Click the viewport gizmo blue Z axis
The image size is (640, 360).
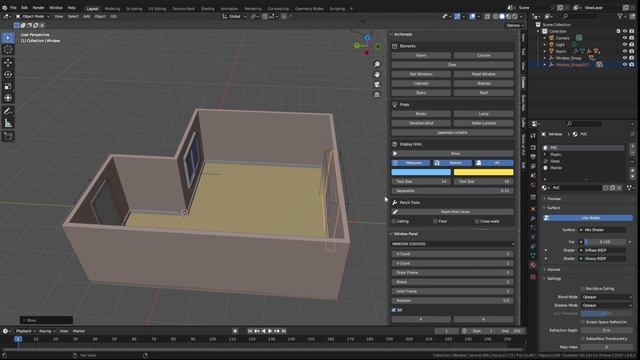(x=367, y=38)
